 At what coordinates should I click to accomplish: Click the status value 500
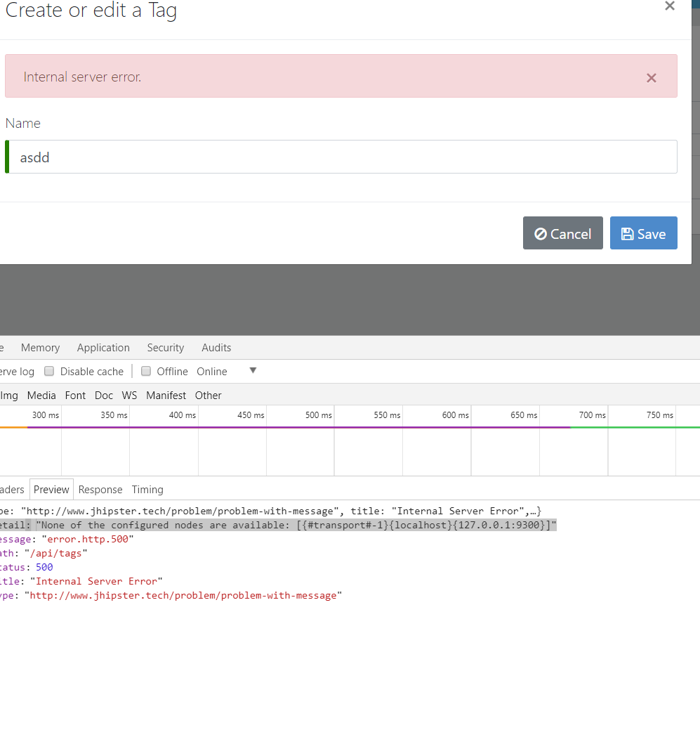click(44, 567)
